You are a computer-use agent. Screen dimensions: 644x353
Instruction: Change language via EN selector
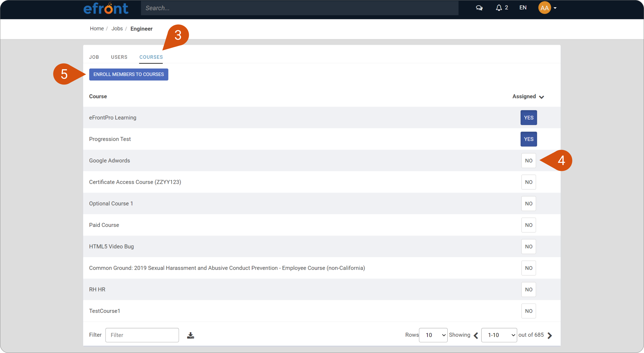pos(523,8)
